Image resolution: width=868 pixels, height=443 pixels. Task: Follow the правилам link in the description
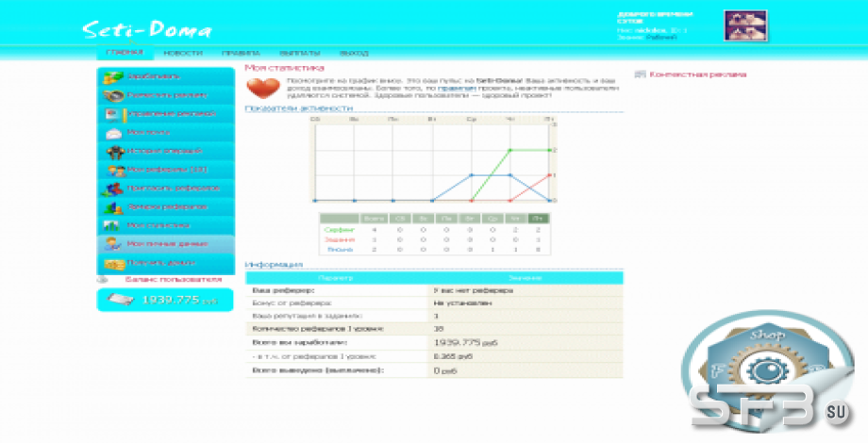tap(457, 88)
